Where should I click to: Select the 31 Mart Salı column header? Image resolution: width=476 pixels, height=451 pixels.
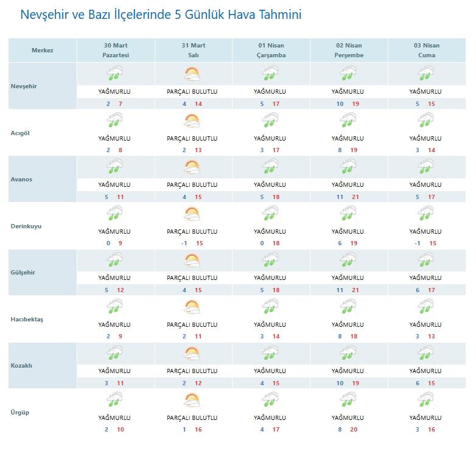(193, 50)
